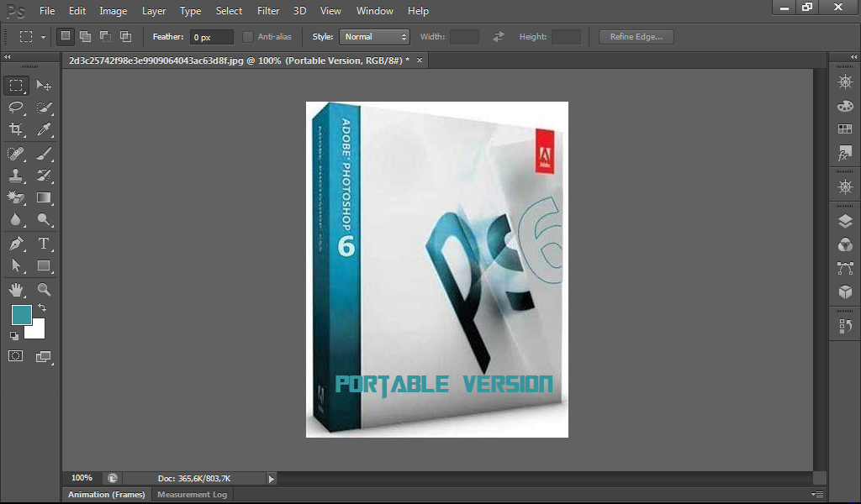Select the Crop tool
The width and height of the screenshot is (861, 504).
pos(16,129)
